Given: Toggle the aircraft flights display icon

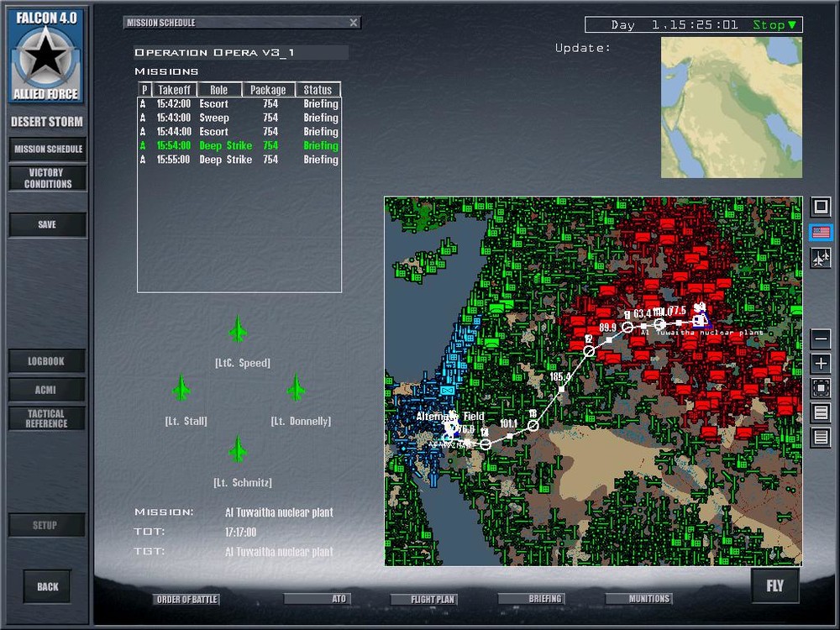Looking at the screenshot, I should tap(820, 258).
